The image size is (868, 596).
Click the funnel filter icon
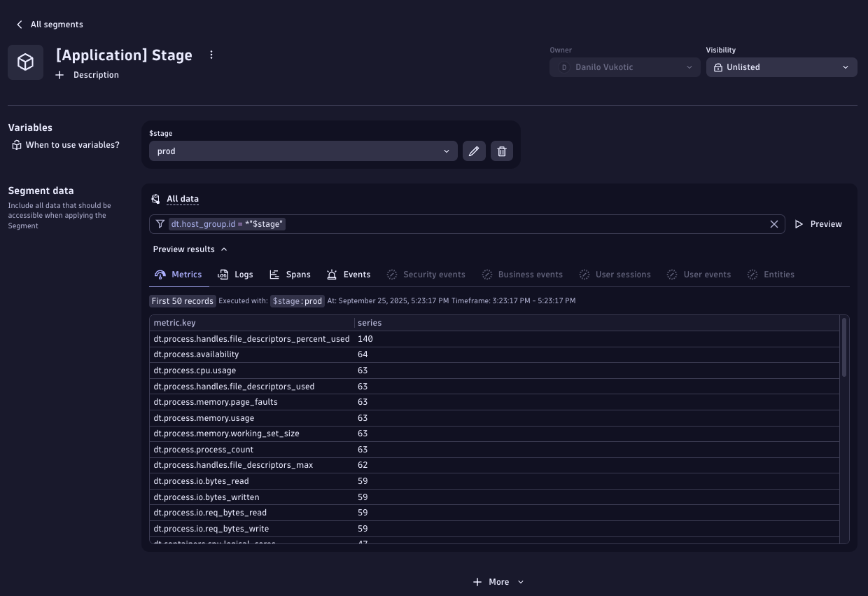point(160,224)
